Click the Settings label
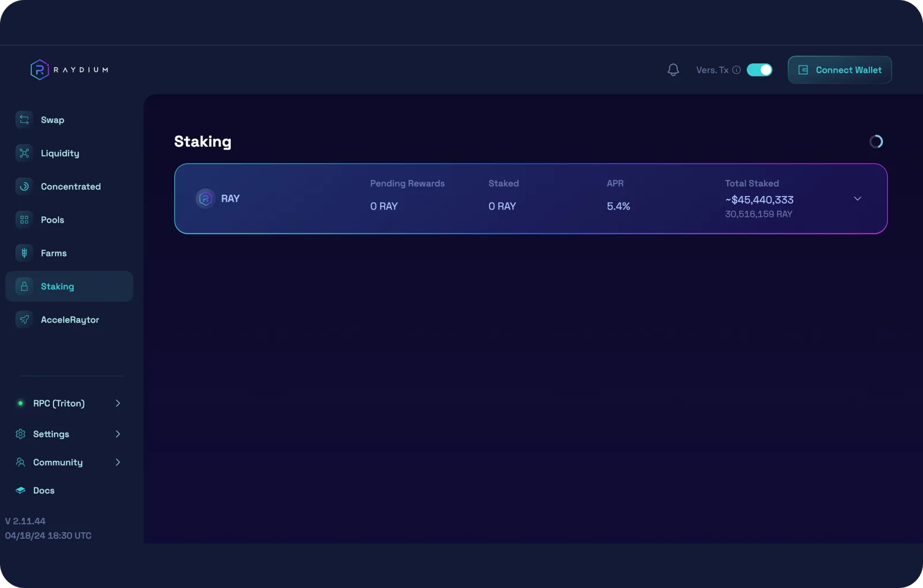 (x=51, y=434)
